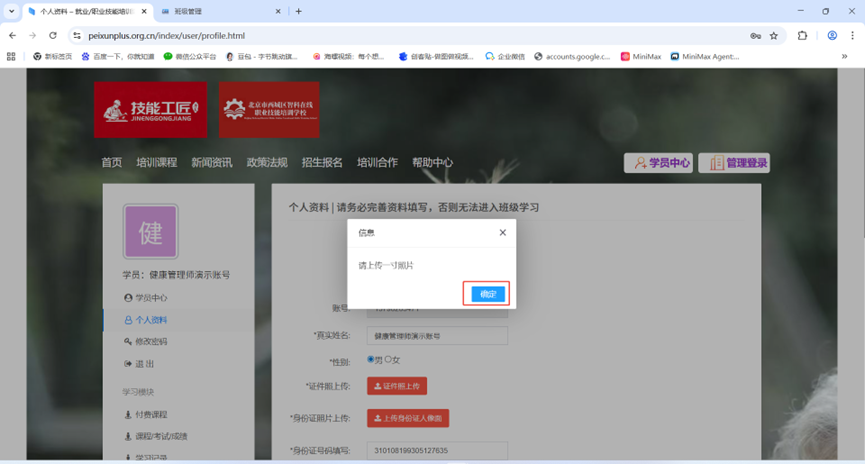Image resolution: width=865 pixels, height=464 pixels.
Task: Close the 信息 dialog with X
Action: [502, 233]
